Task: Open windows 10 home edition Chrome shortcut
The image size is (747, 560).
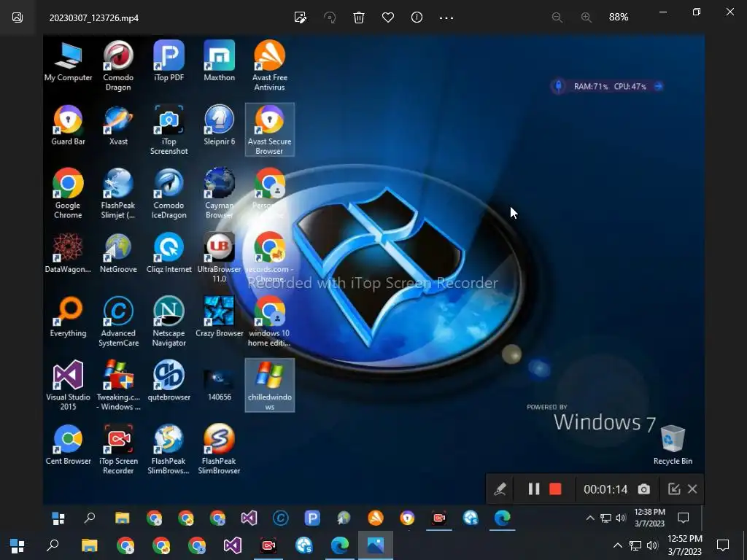Action: (x=270, y=322)
